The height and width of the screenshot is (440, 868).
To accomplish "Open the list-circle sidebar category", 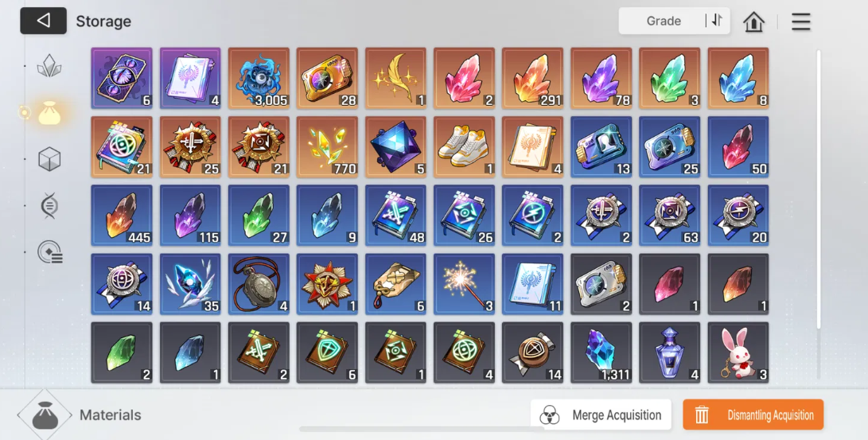I will [x=50, y=251].
